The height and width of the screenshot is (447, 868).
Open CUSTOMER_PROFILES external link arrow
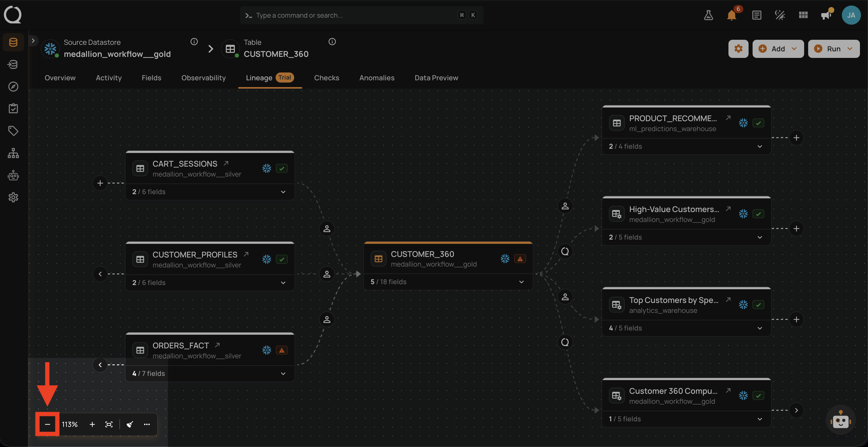click(x=246, y=254)
